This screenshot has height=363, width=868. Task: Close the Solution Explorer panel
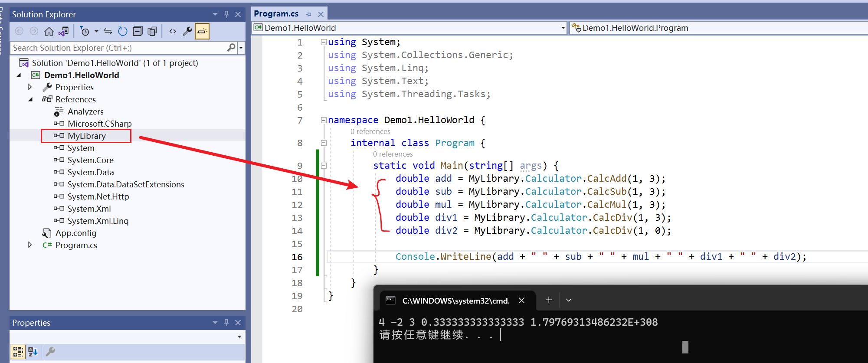(x=238, y=14)
